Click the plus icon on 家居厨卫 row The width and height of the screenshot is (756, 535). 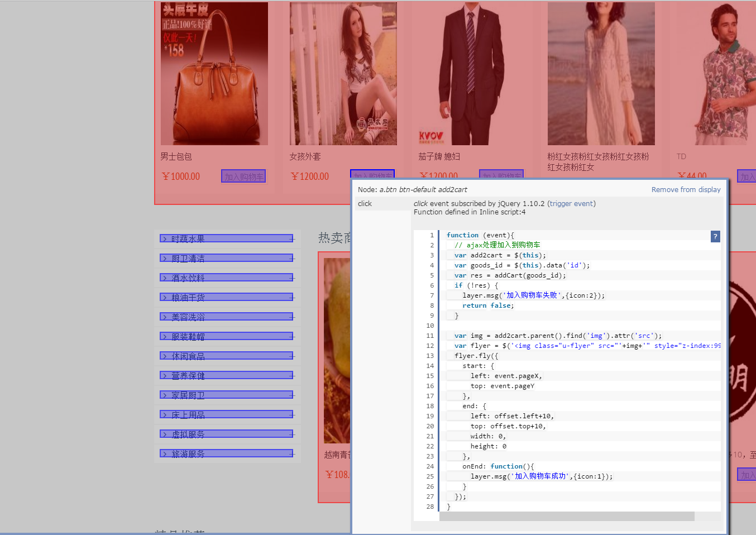[x=291, y=395]
